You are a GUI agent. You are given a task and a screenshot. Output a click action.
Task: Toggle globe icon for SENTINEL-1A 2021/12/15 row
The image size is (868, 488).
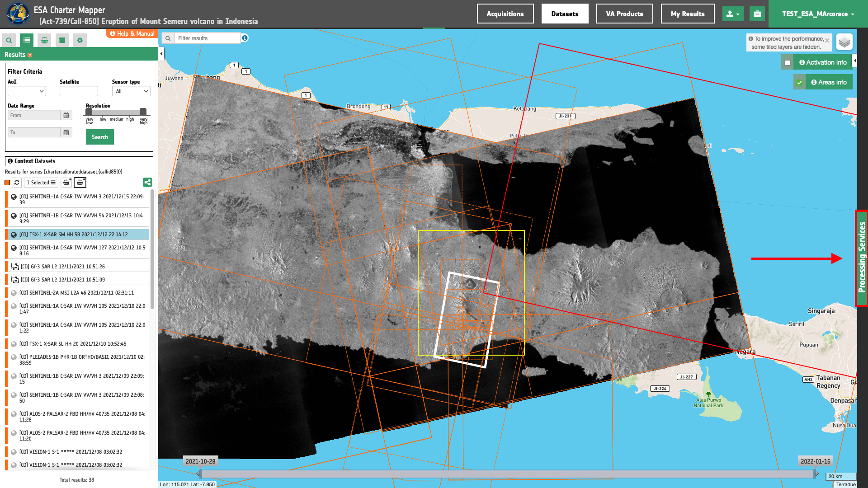pyautogui.click(x=14, y=197)
